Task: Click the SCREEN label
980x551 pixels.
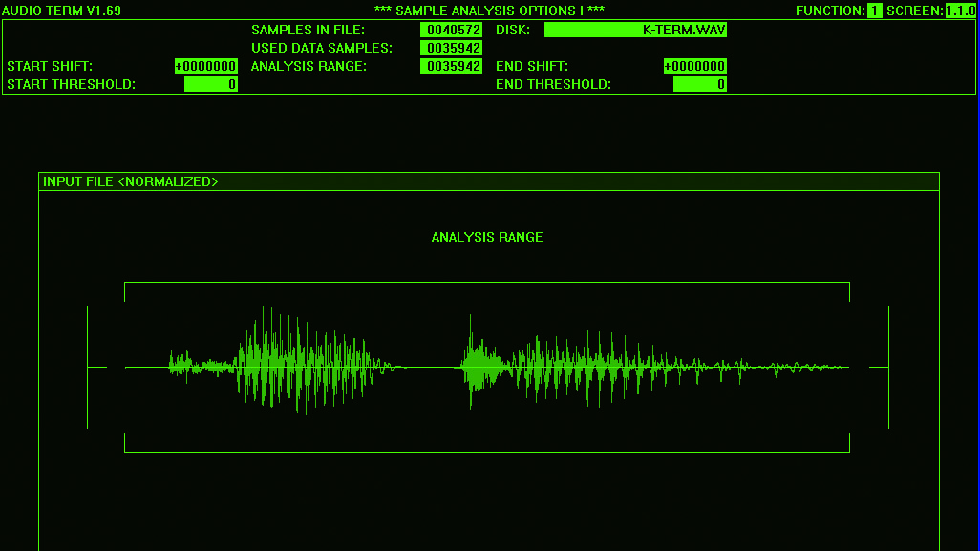Action: 915,11
